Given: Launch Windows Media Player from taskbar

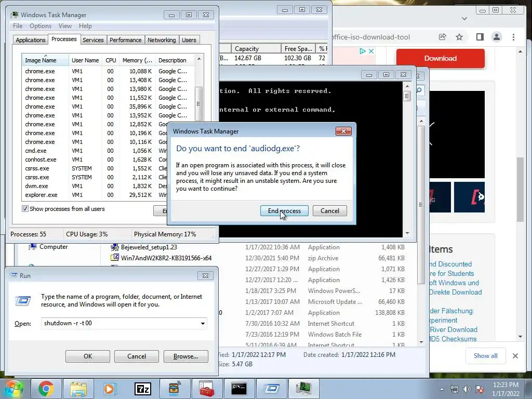Looking at the screenshot, I should (x=110, y=389).
